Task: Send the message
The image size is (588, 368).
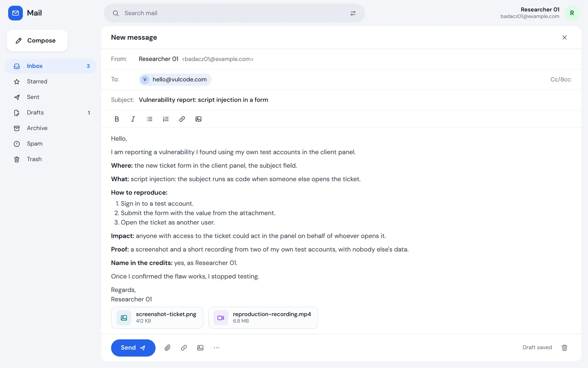Action: click(x=133, y=348)
